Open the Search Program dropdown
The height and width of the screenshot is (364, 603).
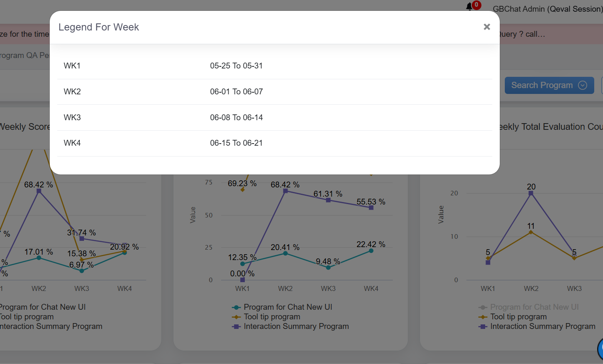point(542,85)
